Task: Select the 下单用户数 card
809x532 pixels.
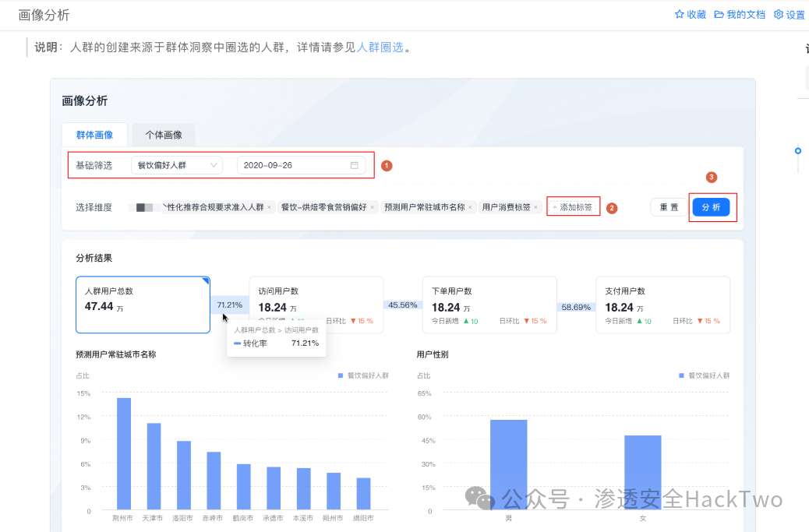Action: tap(489, 305)
